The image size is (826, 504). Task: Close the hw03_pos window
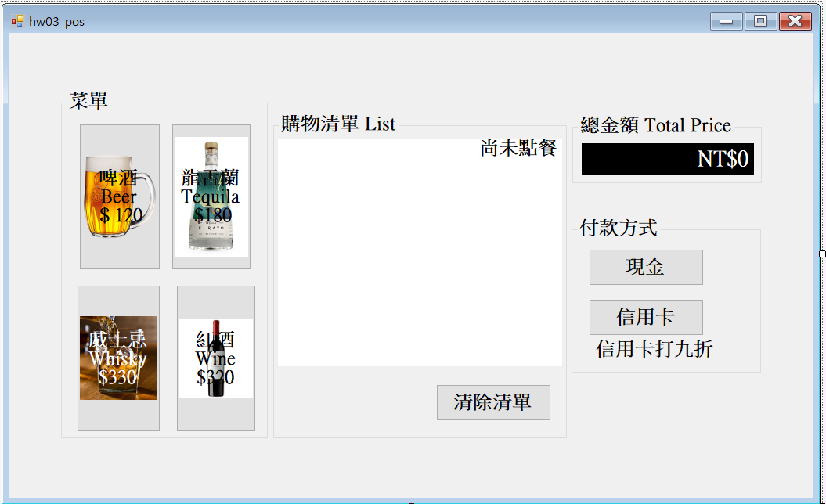tap(795, 21)
